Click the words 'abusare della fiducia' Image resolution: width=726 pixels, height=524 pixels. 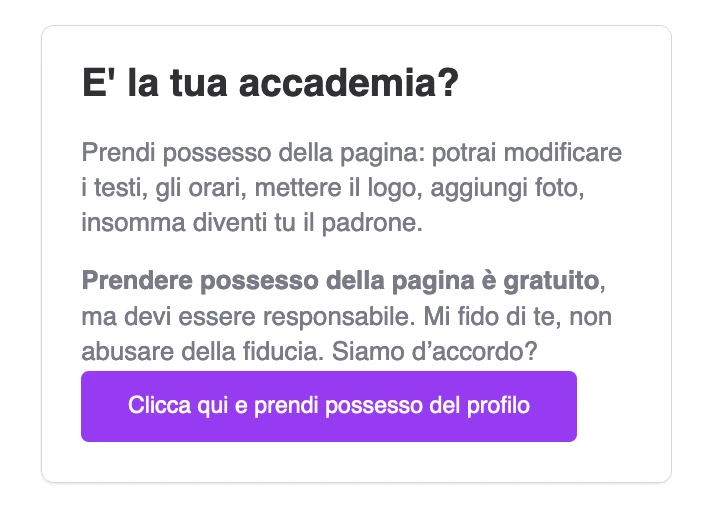pyautogui.click(x=200, y=351)
